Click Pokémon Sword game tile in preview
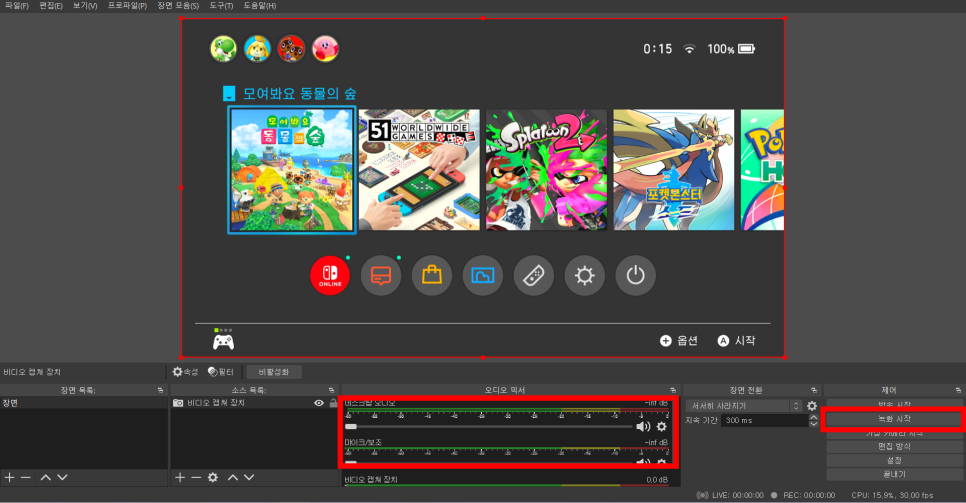Screen dimensions: 966x503 [674, 170]
